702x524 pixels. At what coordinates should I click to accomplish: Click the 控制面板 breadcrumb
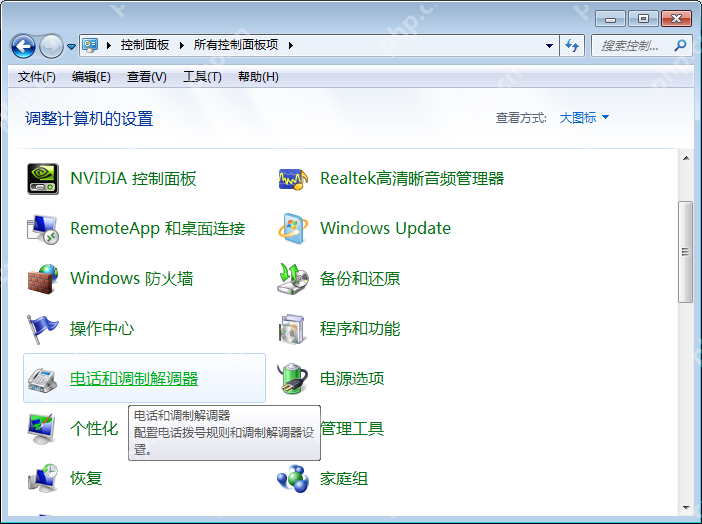coord(145,45)
